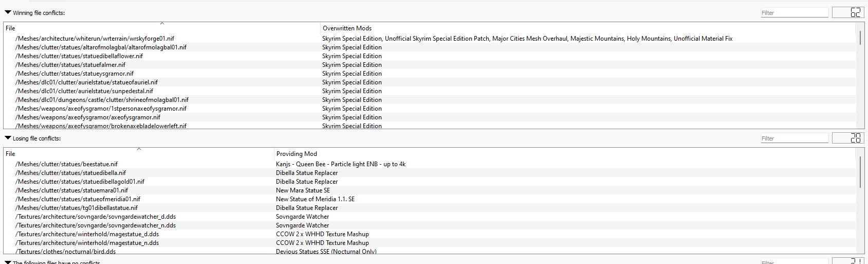Click Kanjs - Queen Bee providing mod entry
This screenshot has width=868, height=264.
point(341,164)
